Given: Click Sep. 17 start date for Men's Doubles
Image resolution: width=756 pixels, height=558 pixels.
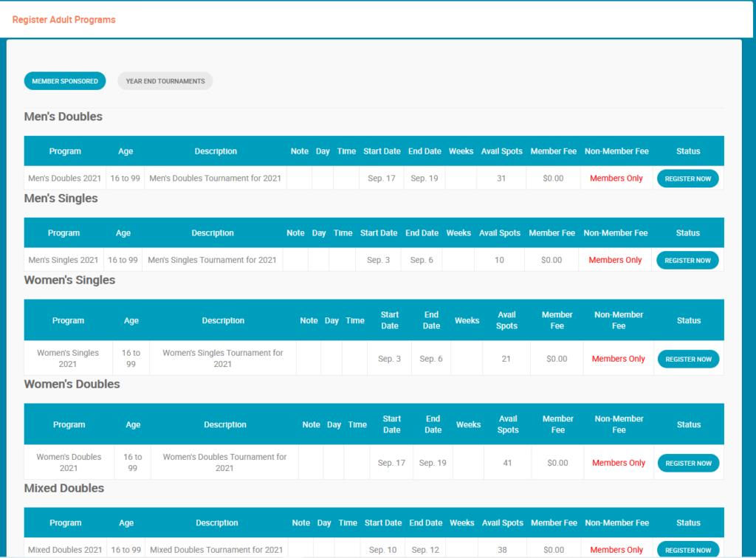Looking at the screenshot, I should point(382,179).
